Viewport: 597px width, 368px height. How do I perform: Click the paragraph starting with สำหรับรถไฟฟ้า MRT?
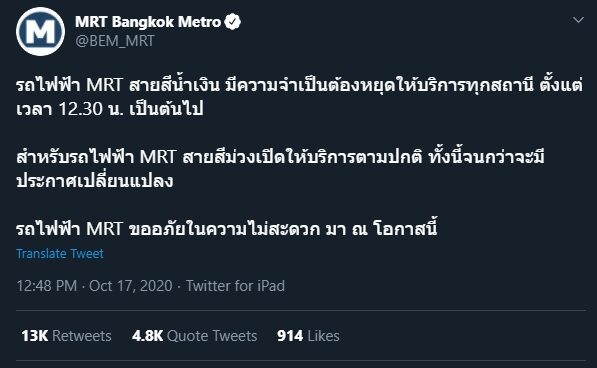click(280, 169)
